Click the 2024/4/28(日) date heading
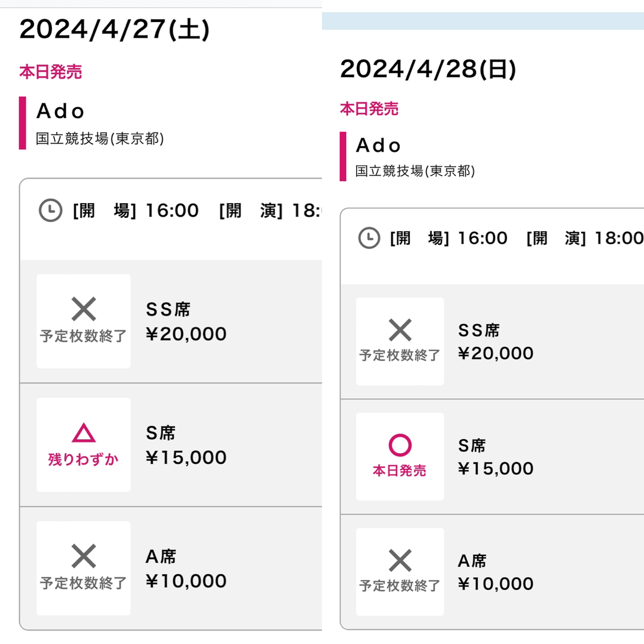 point(428,69)
